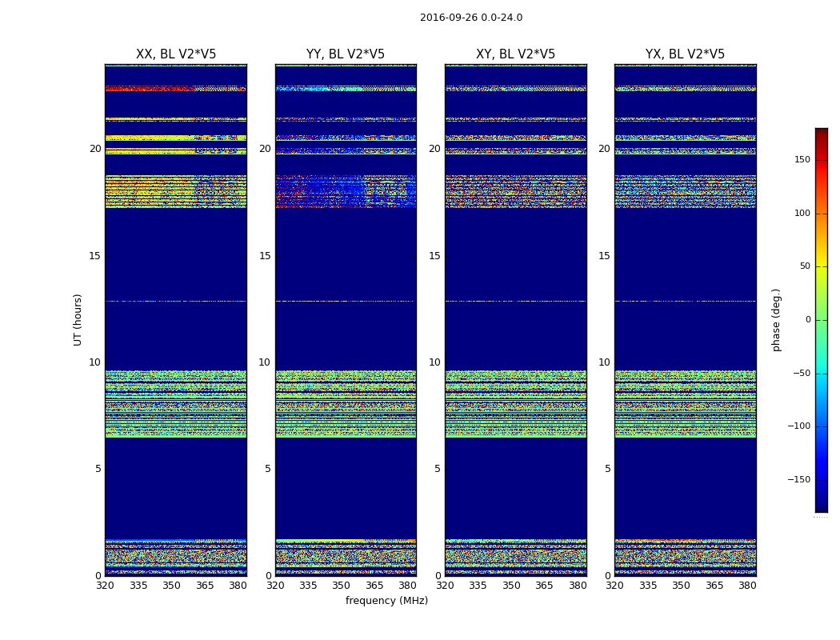Click y-axis tick '15' of XY panel
840x640 pixels.
435,256
